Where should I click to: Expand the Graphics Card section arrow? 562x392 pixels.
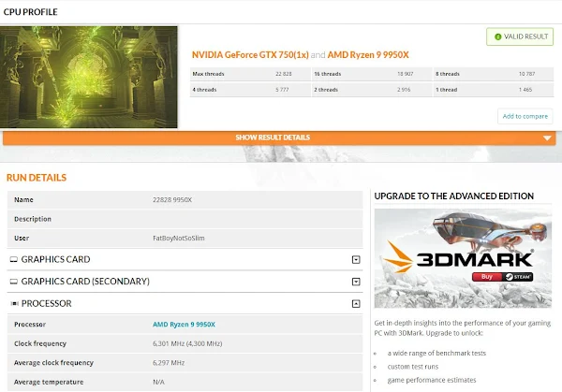tap(356, 259)
